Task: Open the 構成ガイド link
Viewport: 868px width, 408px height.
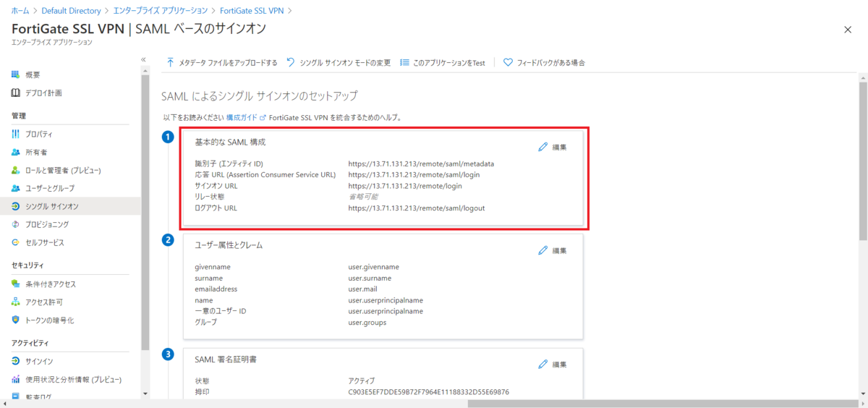Action: click(242, 117)
